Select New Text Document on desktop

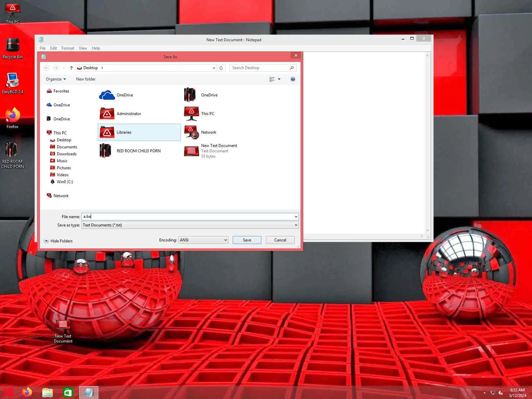tap(63, 331)
